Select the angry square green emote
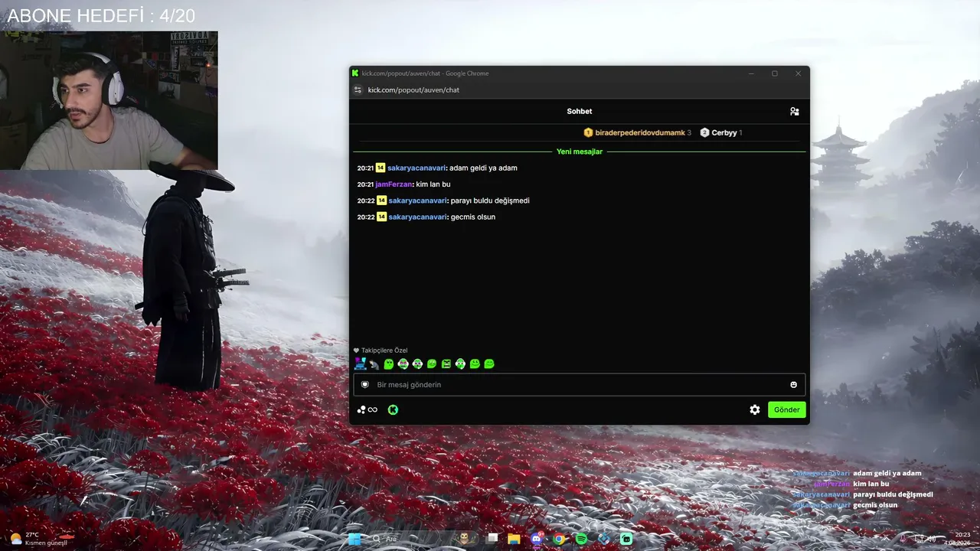This screenshot has height=551, width=980. 446,364
